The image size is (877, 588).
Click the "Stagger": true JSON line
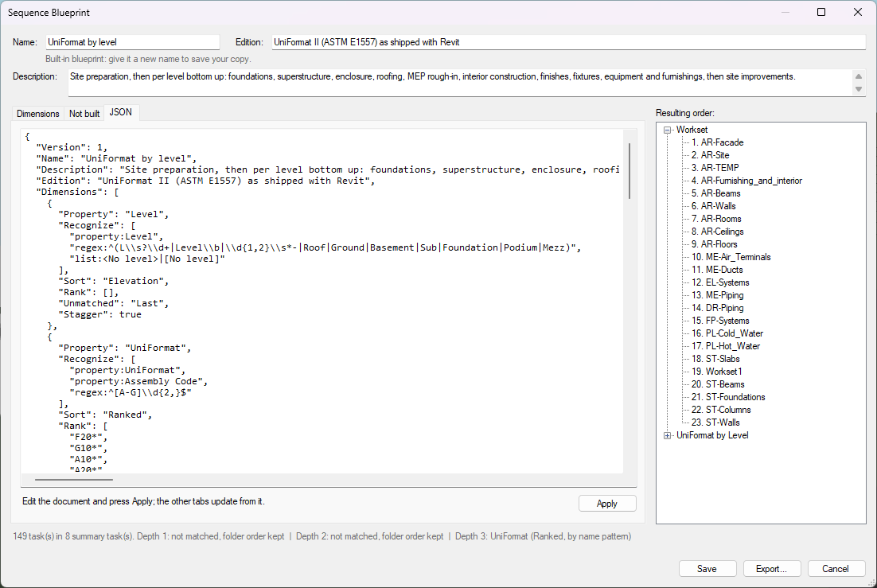pos(99,314)
